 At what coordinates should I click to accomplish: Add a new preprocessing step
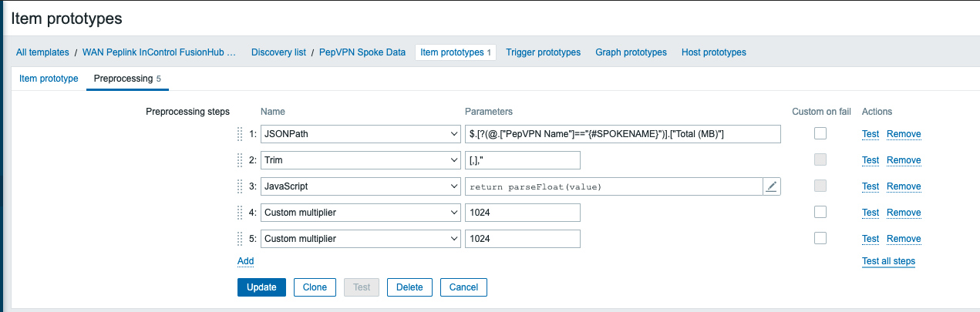(245, 261)
